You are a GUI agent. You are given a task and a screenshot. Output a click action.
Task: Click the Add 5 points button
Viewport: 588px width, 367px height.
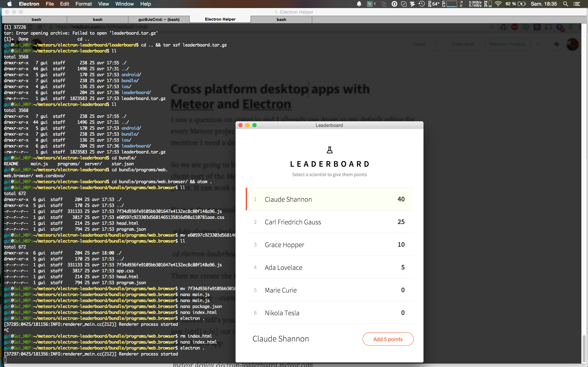pyautogui.click(x=388, y=339)
